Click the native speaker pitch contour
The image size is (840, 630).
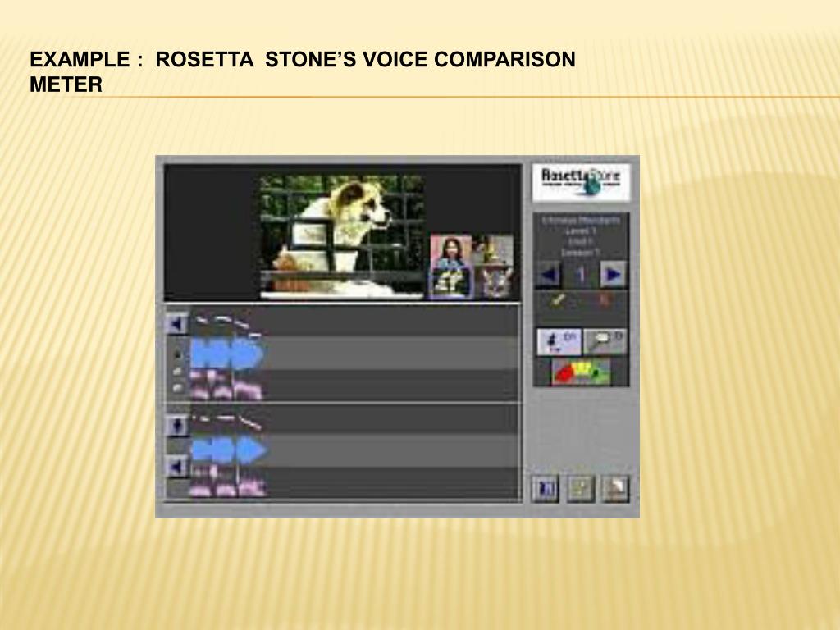(228, 326)
